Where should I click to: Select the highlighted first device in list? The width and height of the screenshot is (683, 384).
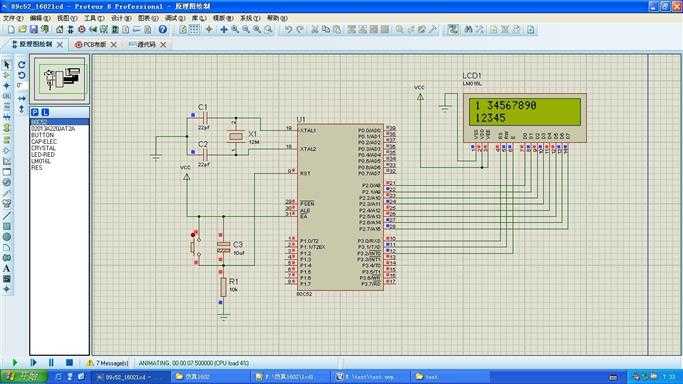(60, 122)
